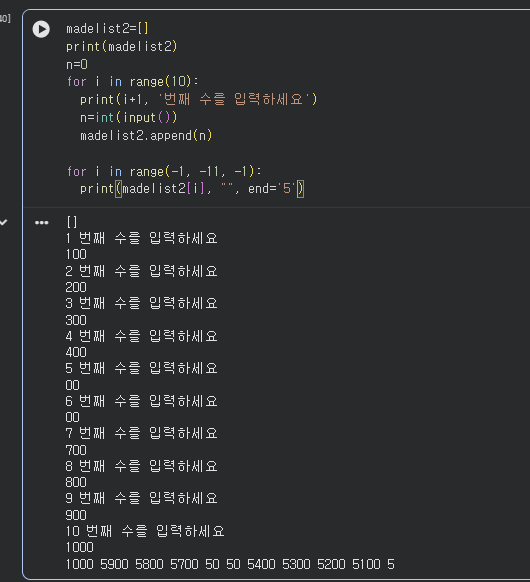Click the highlighted closing parenthesis of last print
Image resolution: width=530 pixels, height=582 pixels.
pyautogui.click(x=300, y=189)
